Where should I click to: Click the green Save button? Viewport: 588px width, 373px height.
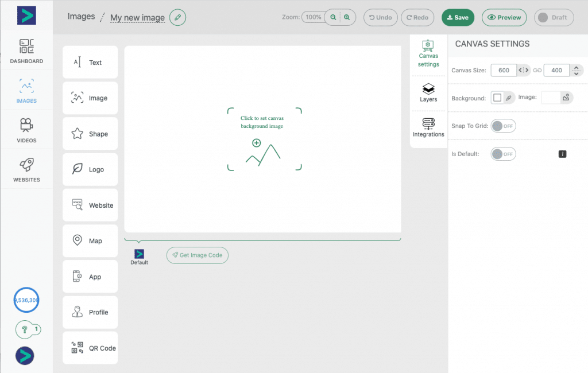[x=458, y=18]
